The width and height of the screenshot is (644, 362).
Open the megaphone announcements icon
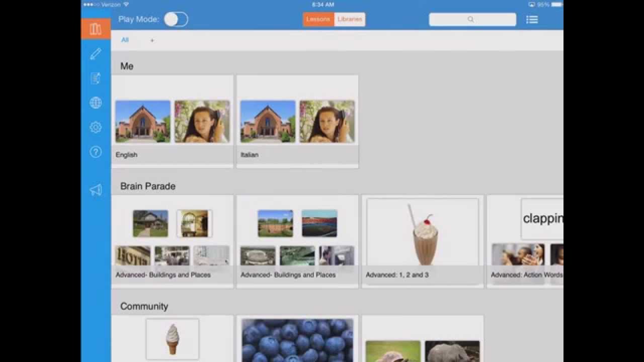pos(96,190)
